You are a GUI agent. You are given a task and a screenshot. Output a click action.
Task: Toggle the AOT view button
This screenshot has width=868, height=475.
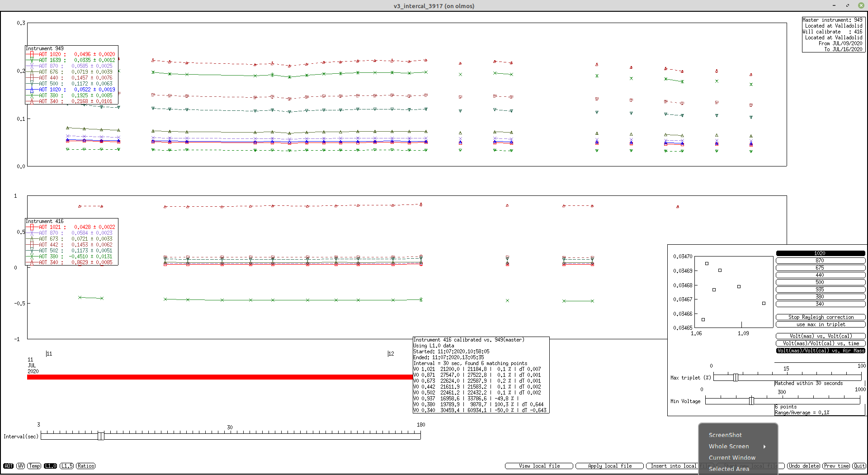9,466
